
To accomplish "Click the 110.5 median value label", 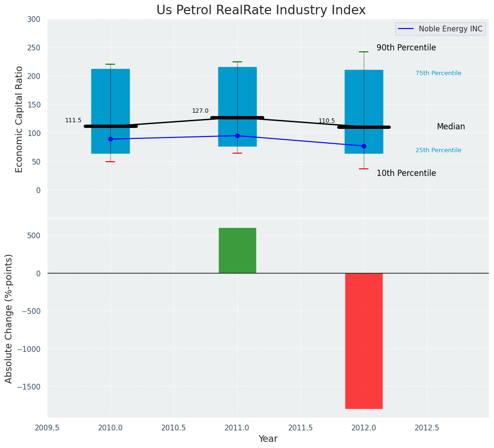I will tap(327, 121).
